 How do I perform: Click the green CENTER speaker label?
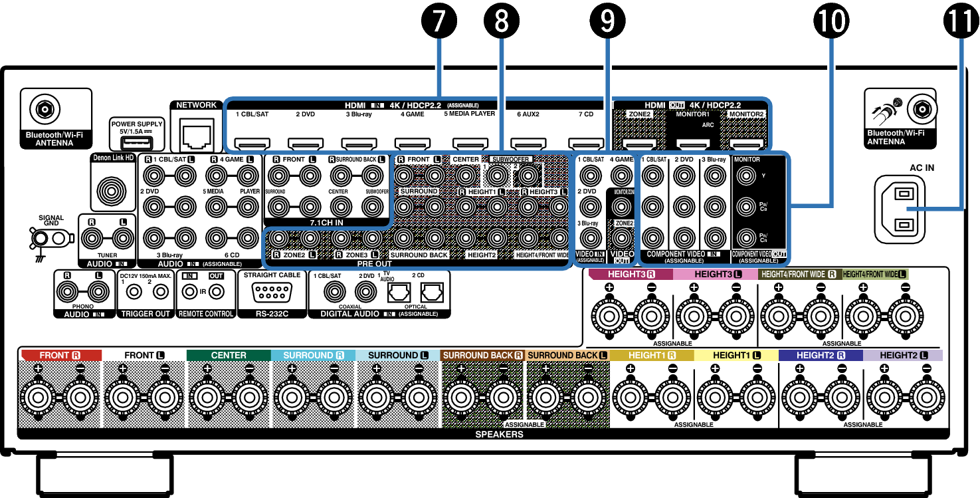tap(229, 355)
